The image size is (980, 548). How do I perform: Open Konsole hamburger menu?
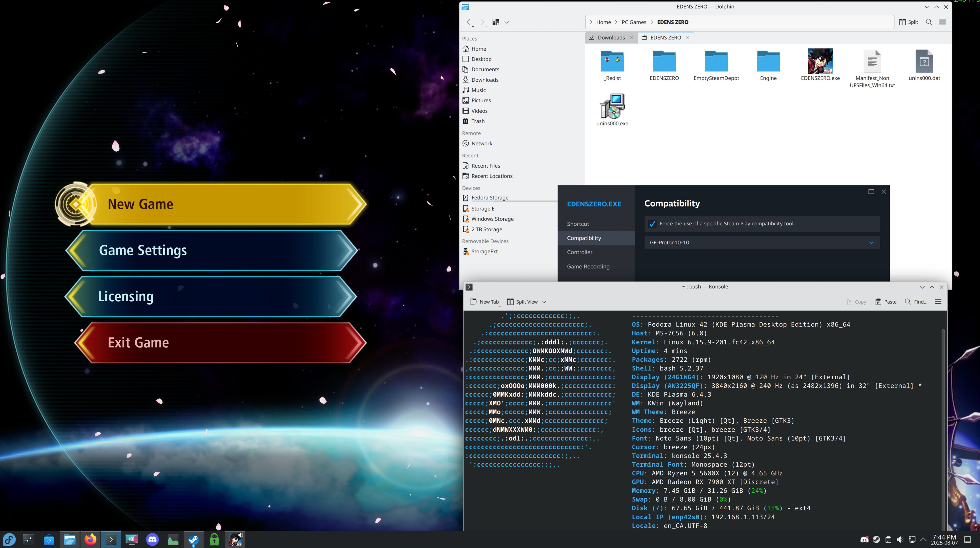tap(938, 302)
